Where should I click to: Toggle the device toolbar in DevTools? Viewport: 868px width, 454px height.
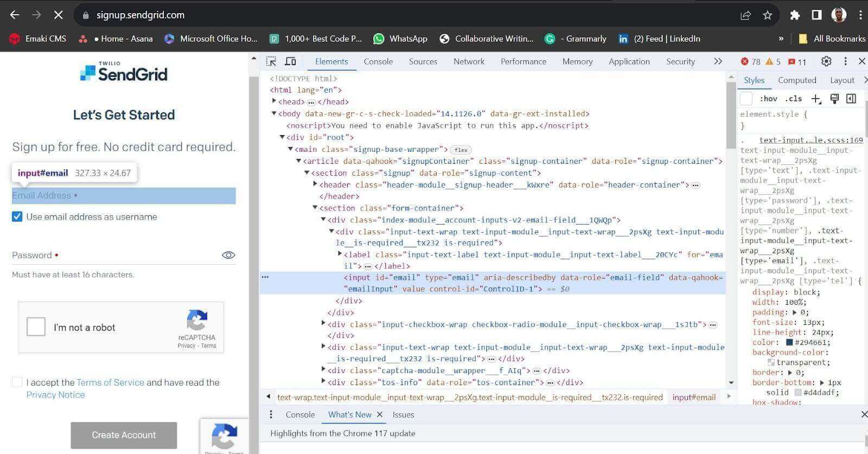pyautogui.click(x=290, y=61)
